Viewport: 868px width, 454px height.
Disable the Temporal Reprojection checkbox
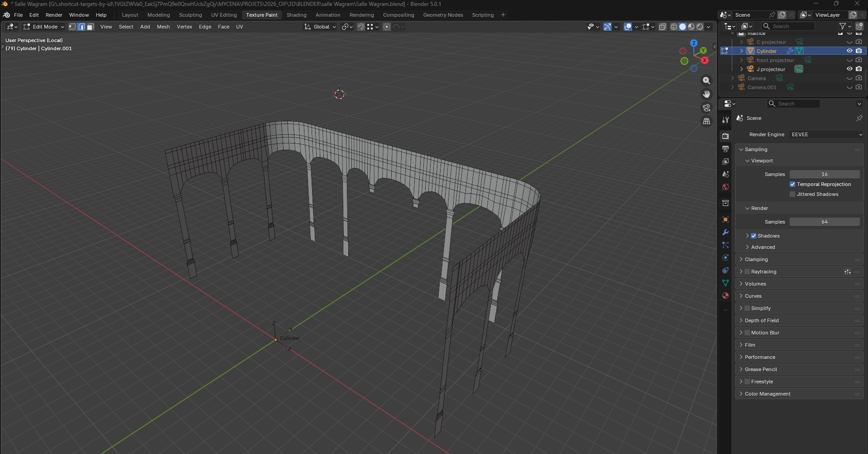(x=792, y=184)
